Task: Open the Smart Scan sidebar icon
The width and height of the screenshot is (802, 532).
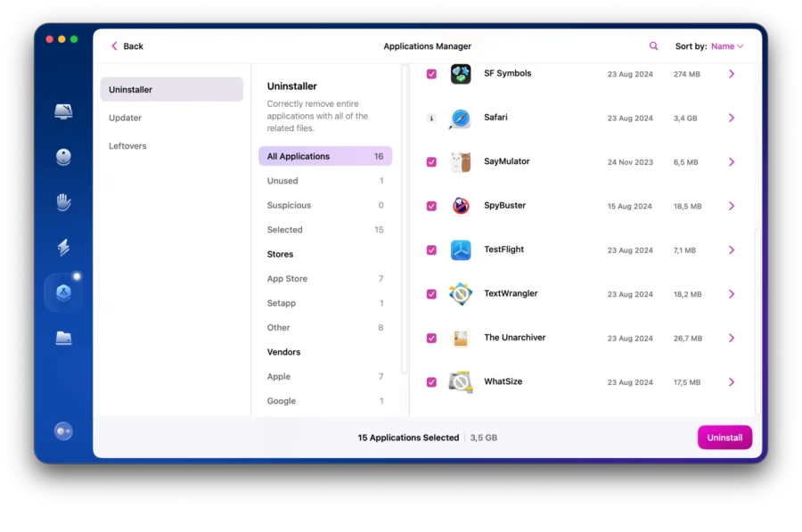Action: point(63,111)
